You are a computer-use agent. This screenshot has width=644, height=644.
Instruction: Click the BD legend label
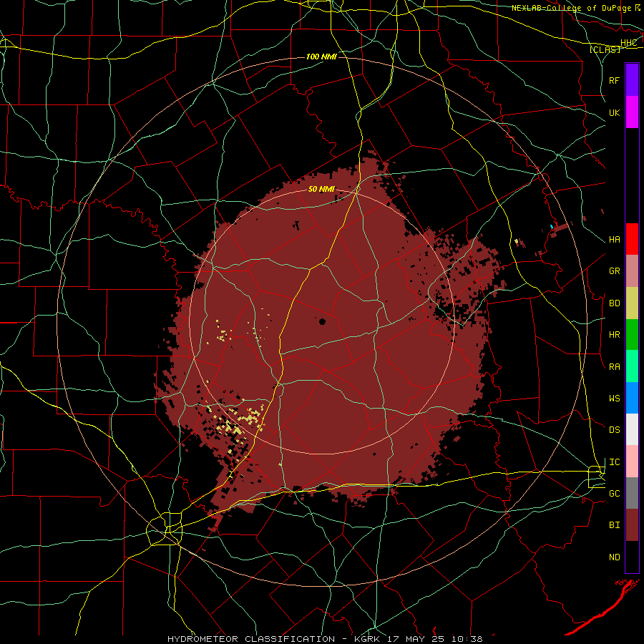[x=614, y=303]
